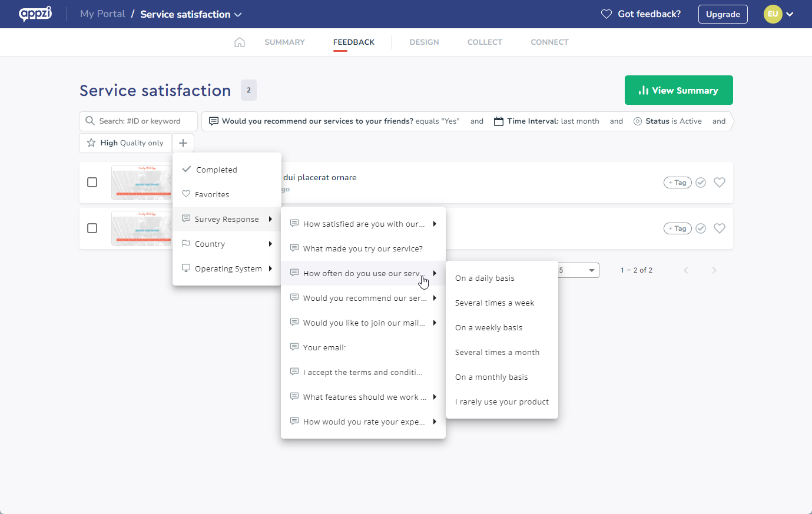Switch to the DESIGN tab
The width and height of the screenshot is (812, 514).
point(424,42)
